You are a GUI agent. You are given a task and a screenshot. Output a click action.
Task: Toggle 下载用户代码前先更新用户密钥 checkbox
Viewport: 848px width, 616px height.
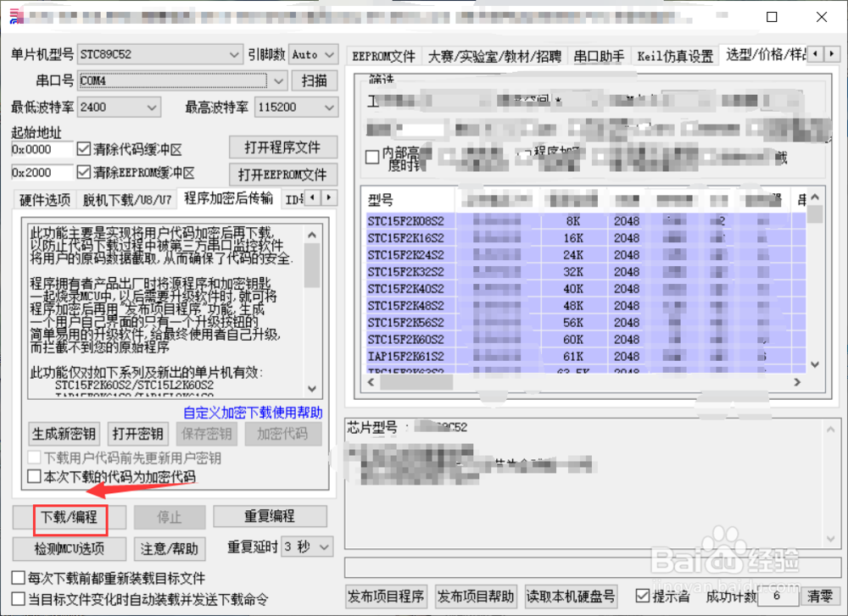pyautogui.click(x=34, y=458)
